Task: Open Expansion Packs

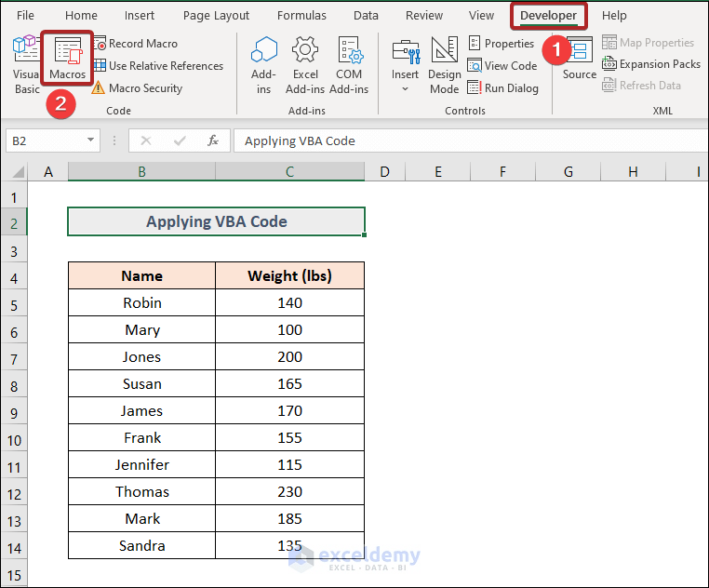Action: (x=651, y=64)
